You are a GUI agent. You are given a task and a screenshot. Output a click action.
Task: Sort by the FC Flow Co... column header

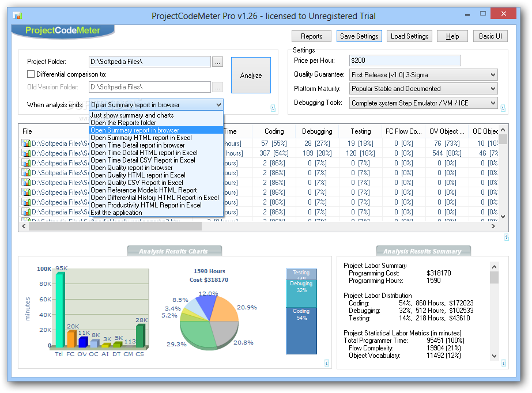(403, 131)
